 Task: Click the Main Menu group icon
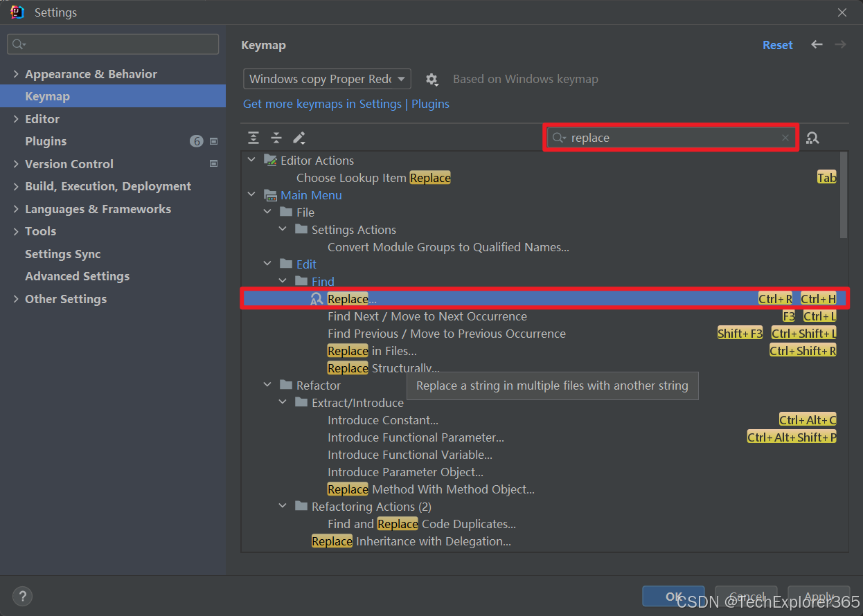pos(270,195)
